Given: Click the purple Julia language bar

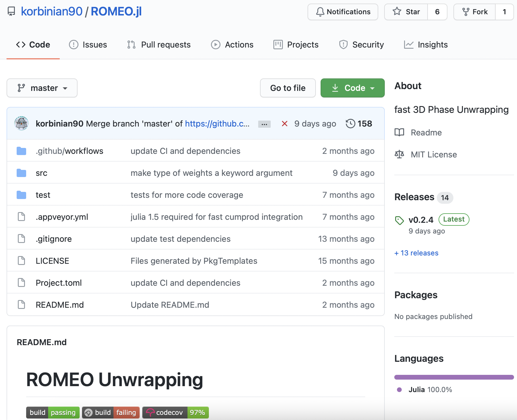Looking at the screenshot, I should point(454,377).
